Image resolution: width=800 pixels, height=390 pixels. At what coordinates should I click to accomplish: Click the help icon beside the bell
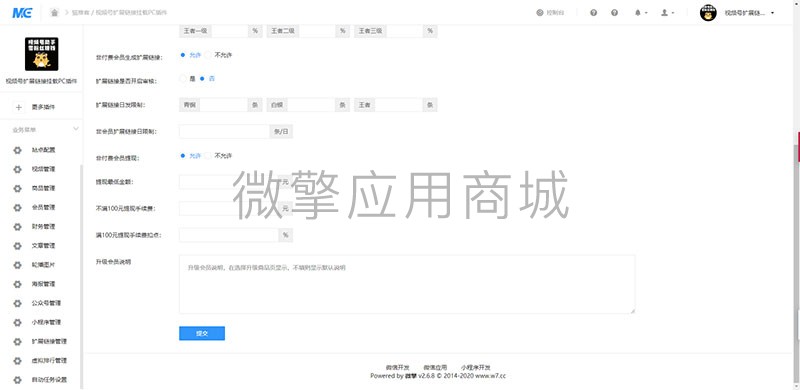click(x=614, y=13)
